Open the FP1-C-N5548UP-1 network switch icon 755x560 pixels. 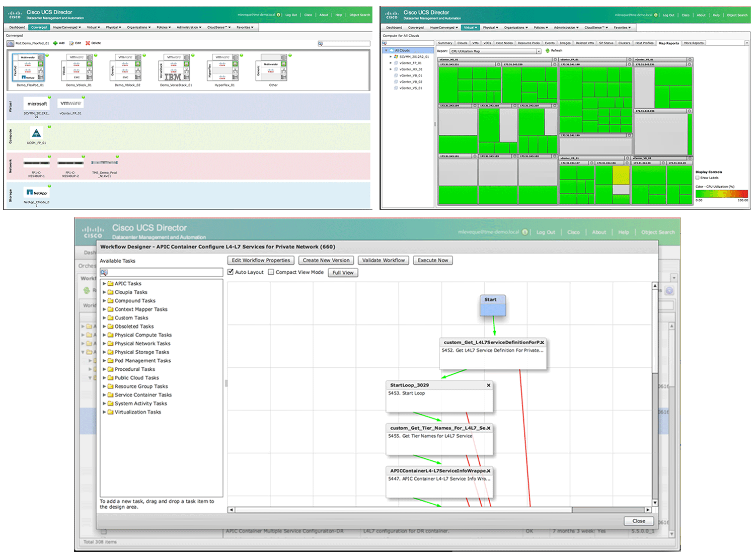[x=36, y=163]
